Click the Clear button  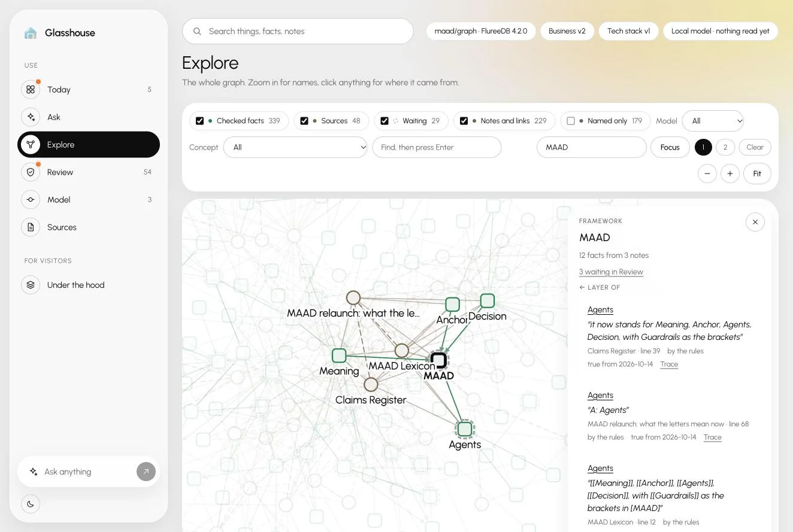[755, 147]
